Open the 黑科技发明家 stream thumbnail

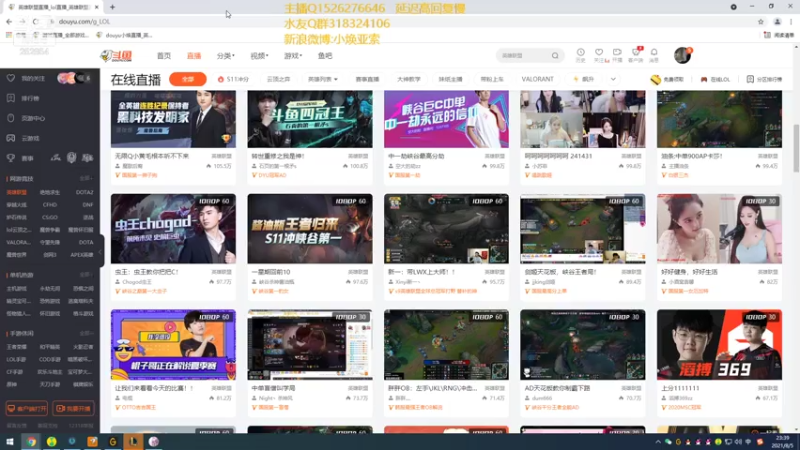click(x=173, y=119)
